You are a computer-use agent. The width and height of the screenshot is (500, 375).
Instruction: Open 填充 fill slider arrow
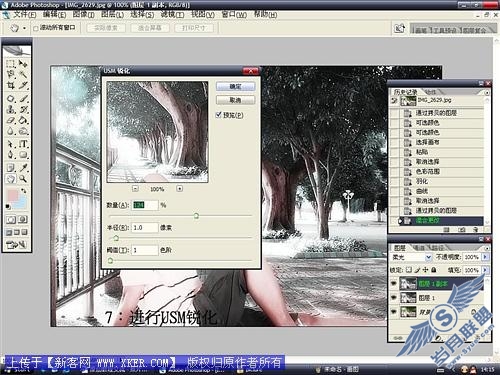485,270
